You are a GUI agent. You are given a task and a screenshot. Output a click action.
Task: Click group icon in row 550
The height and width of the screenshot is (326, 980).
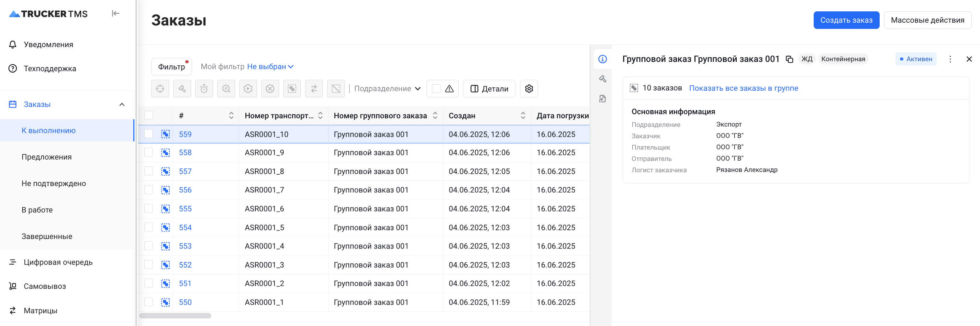(x=166, y=302)
